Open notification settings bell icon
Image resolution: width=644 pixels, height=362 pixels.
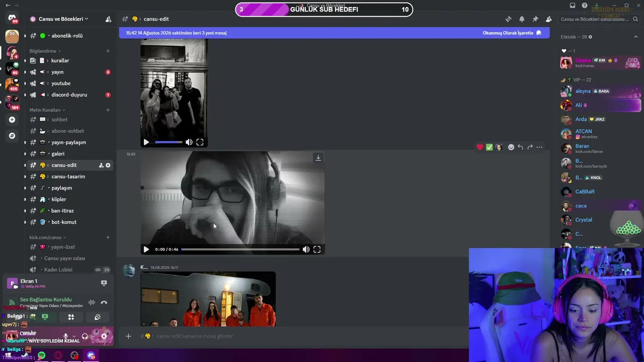522,19
